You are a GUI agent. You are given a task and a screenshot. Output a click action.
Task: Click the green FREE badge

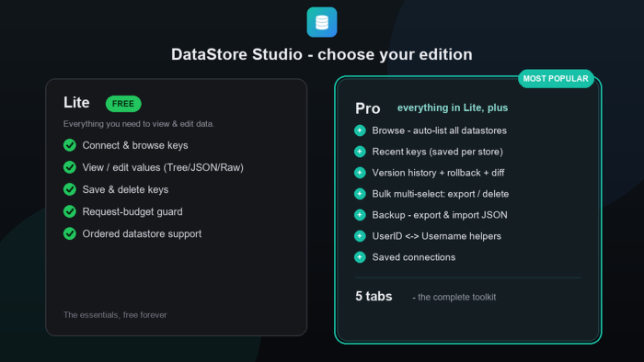point(123,104)
